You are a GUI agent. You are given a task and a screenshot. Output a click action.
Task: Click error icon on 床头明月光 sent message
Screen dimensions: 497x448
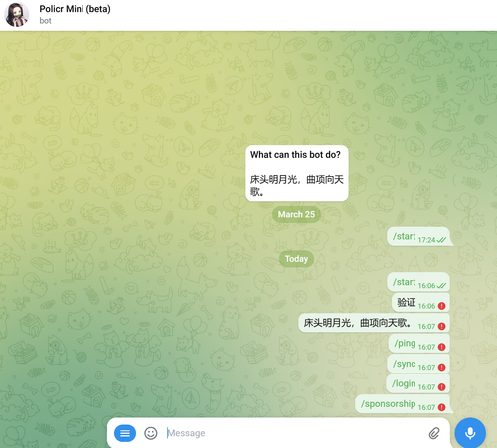click(x=441, y=326)
